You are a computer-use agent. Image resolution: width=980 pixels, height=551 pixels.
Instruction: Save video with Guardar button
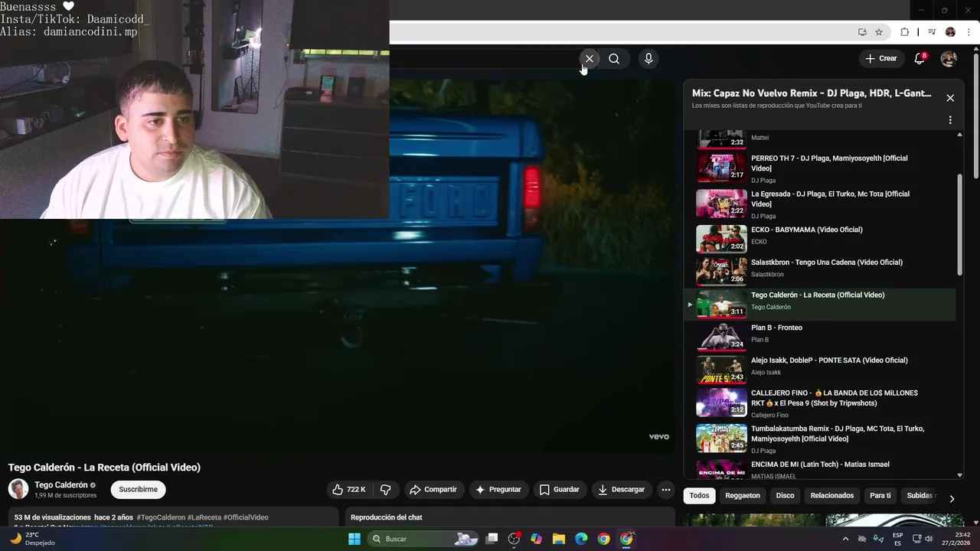coord(560,490)
